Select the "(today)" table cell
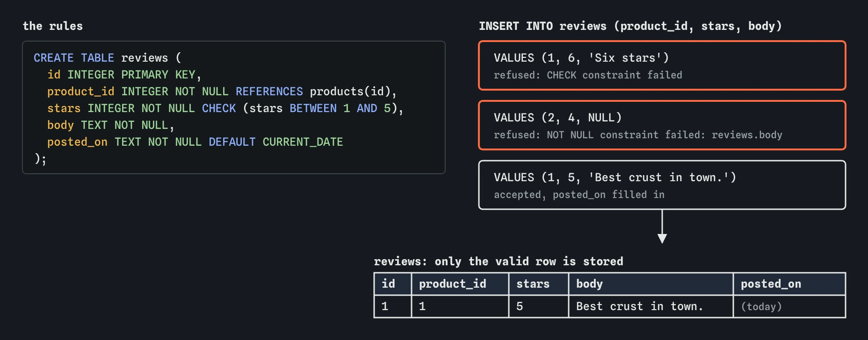The height and width of the screenshot is (340, 868). [x=789, y=306]
